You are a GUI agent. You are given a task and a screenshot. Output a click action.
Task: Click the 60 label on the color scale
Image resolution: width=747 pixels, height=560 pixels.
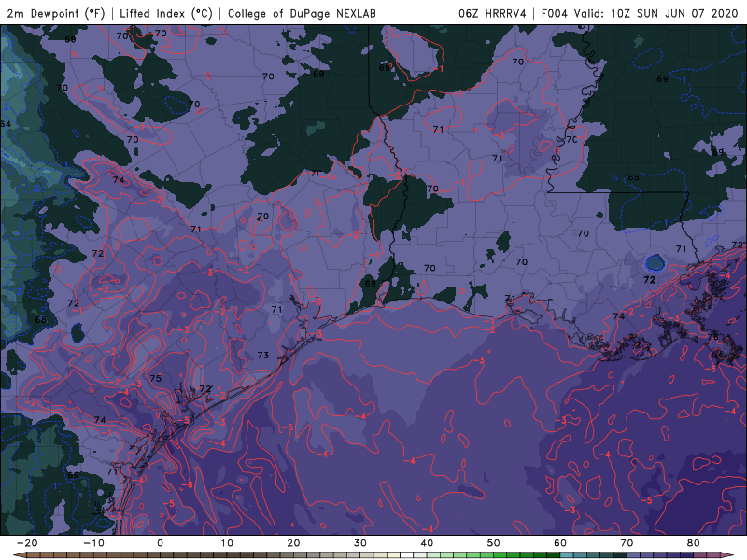tap(560, 543)
